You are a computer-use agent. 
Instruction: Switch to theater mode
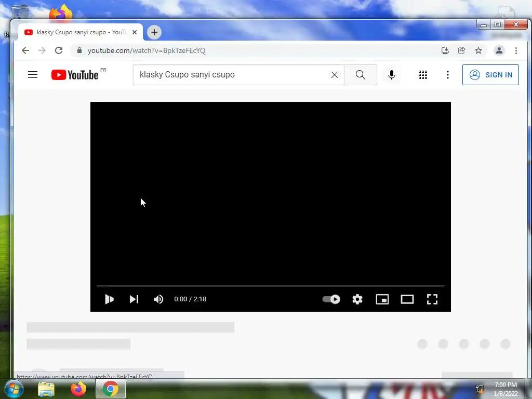tap(407, 299)
